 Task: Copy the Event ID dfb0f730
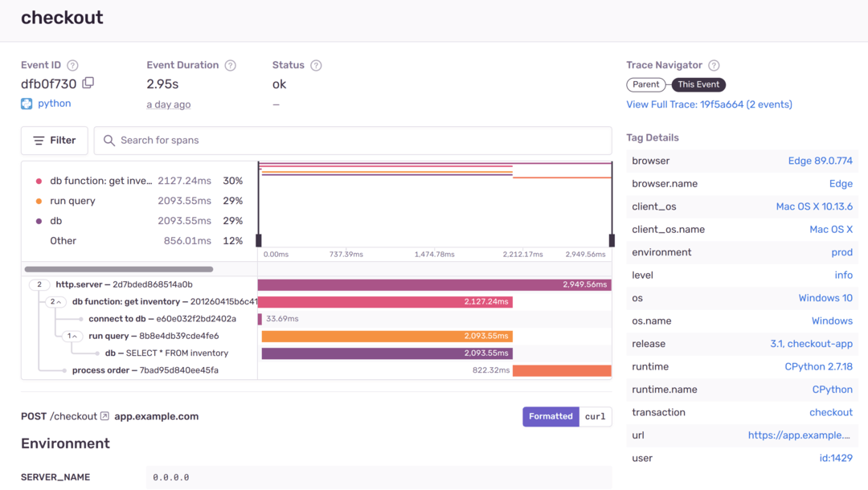[x=88, y=83]
